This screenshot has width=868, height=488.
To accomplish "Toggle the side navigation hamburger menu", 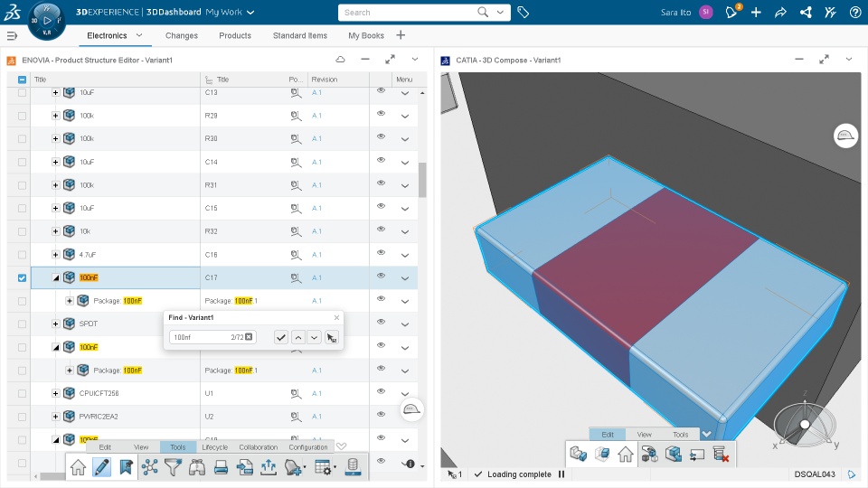I will coord(12,36).
